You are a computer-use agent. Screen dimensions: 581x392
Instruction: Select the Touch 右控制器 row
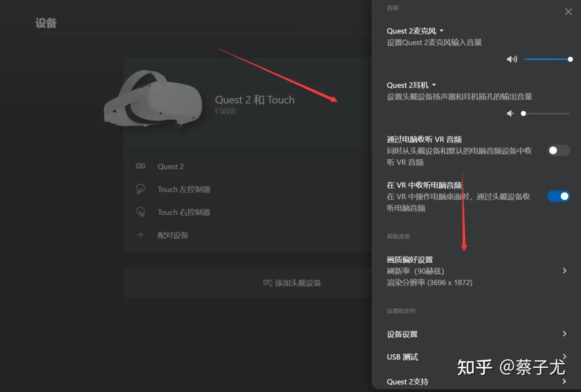click(x=248, y=212)
